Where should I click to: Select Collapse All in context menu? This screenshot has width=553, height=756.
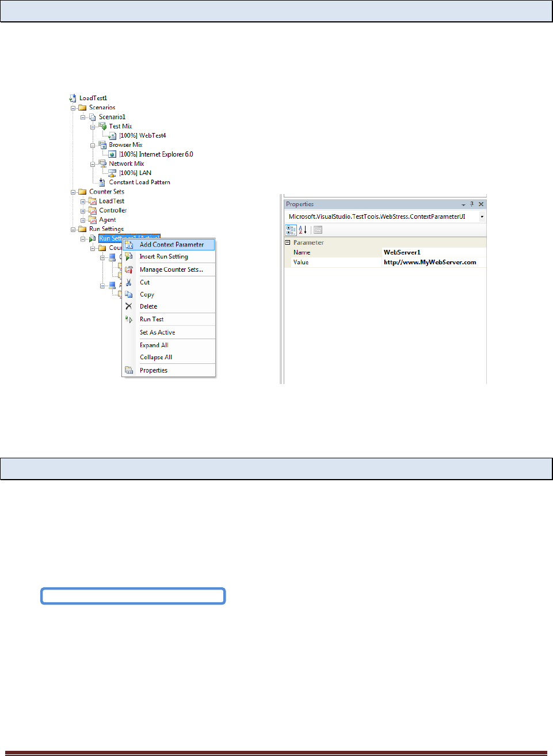[169, 357]
